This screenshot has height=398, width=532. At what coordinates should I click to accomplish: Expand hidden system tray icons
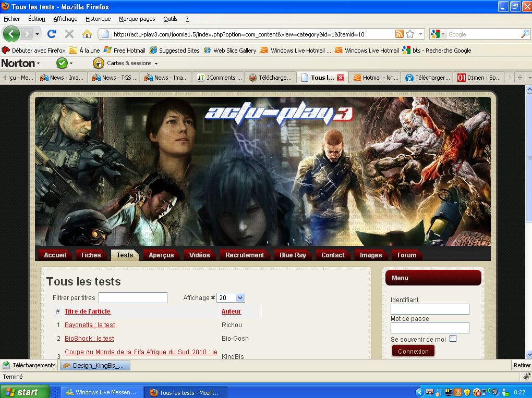pos(420,392)
